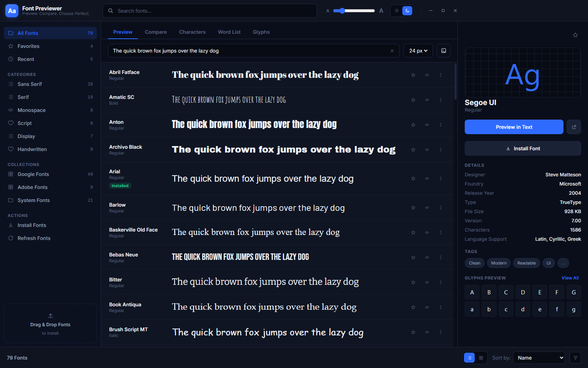The width and height of the screenshot is (588, 368).
Task: Click Font Previewer Aa app logo
Action: click(x=12, y=11)
